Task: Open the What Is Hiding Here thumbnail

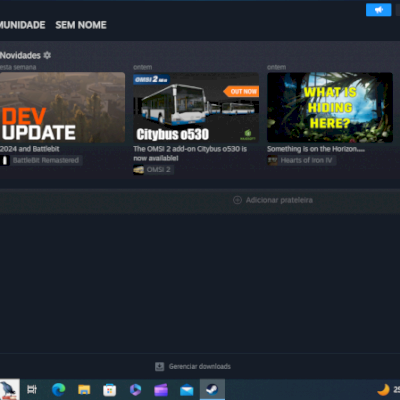Action: (x=330, y=107)
